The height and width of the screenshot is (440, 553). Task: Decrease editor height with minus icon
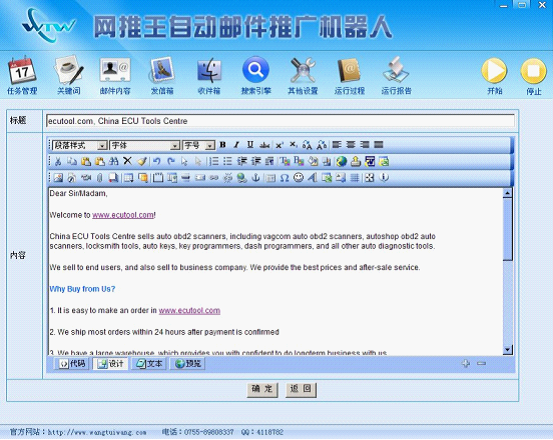[x=481, y=363]
